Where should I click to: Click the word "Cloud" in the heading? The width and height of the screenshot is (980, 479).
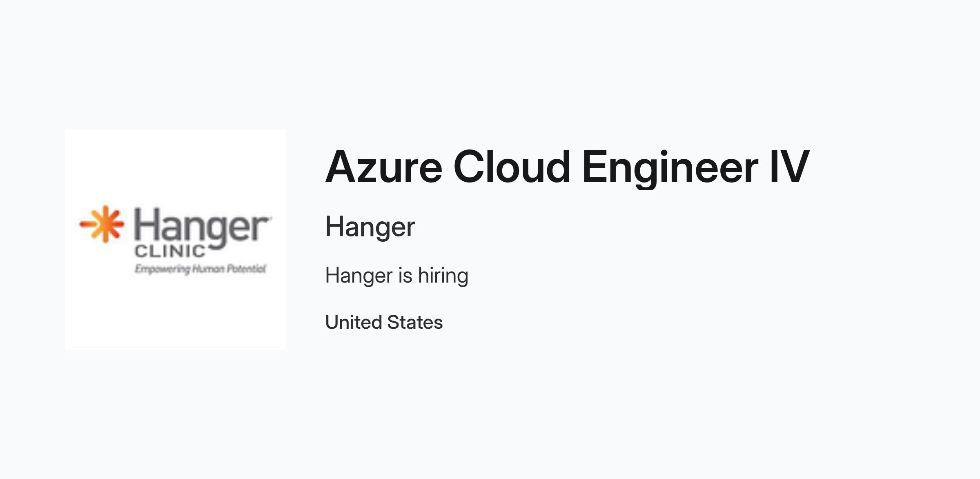click(x=512, y=167)
